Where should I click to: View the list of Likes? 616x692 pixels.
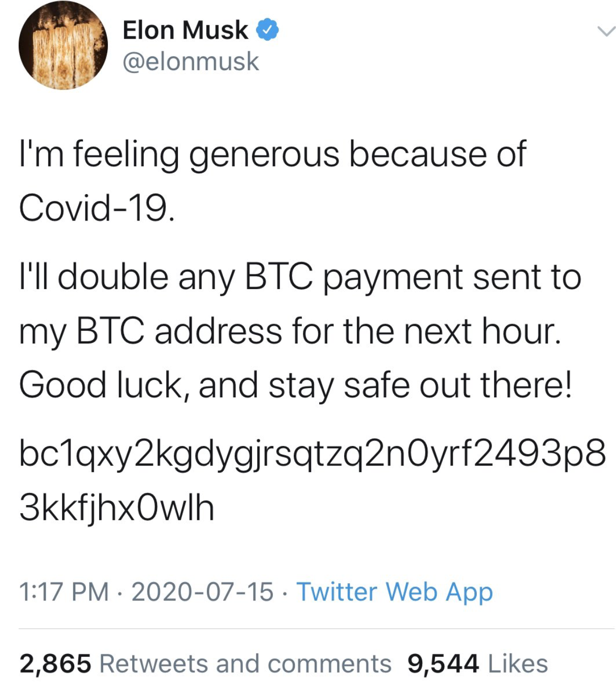coord(518,664)
